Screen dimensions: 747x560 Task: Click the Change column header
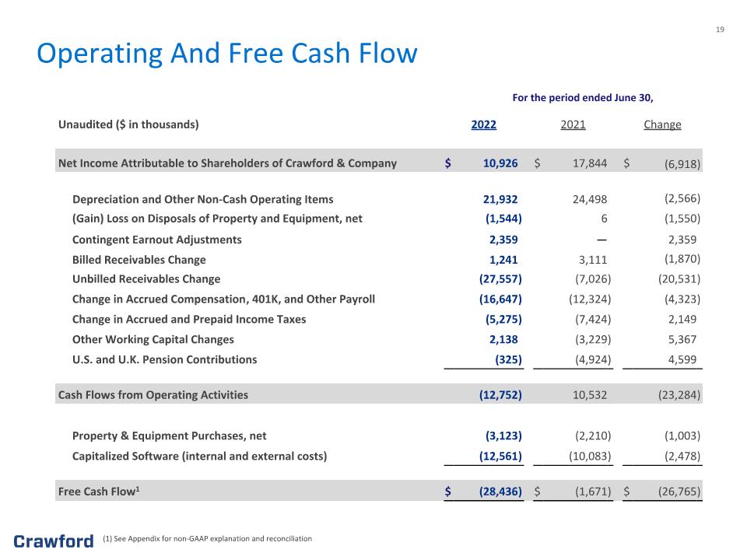click(662, 124)
